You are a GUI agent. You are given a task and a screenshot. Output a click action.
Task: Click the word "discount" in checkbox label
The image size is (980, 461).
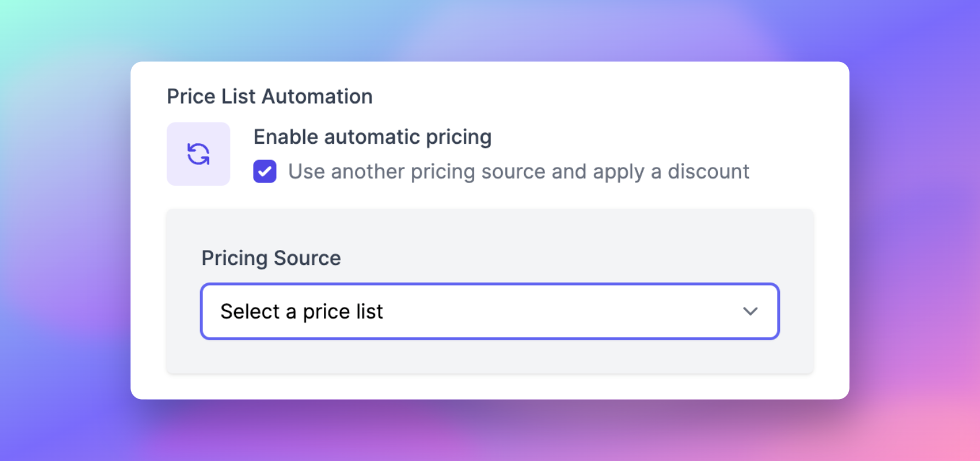click(x=708, y=172)
